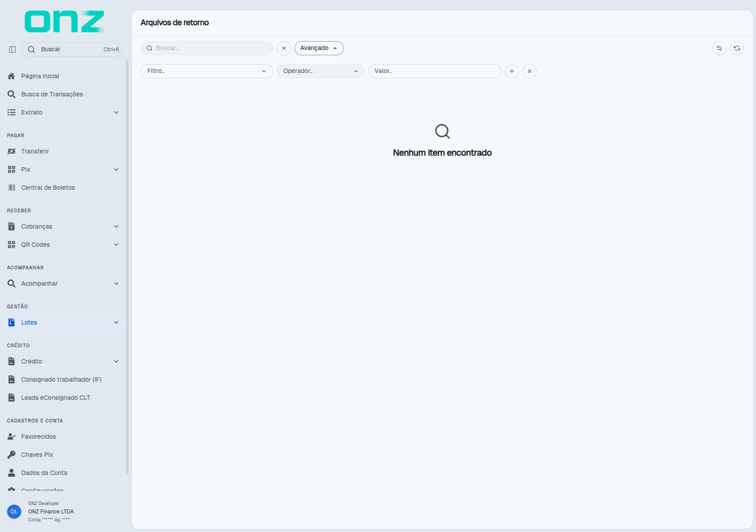Click the Leads eConsignado CLT icon
The height and width of the screenshot is (532, 756).
click(x=11, y=398)
